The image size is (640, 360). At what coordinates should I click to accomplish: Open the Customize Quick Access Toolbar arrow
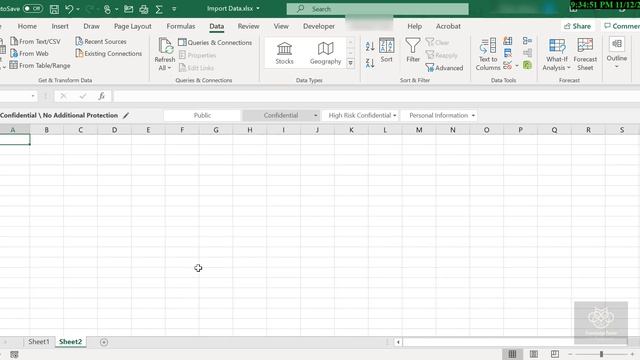174,9
